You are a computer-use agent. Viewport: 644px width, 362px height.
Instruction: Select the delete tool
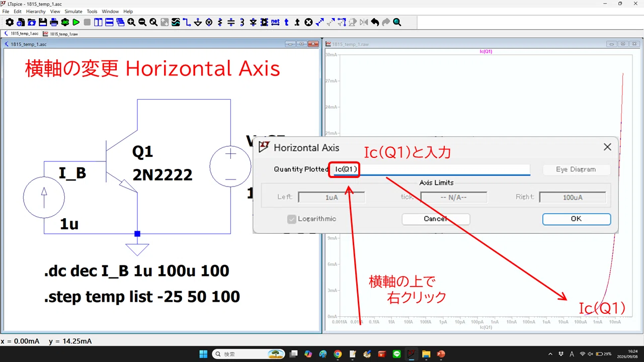tap(309, 22)
